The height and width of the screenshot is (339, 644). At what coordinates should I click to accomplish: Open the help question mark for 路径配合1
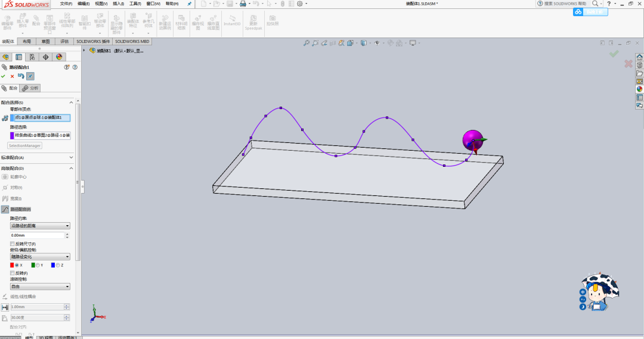(x=75, y=67)
